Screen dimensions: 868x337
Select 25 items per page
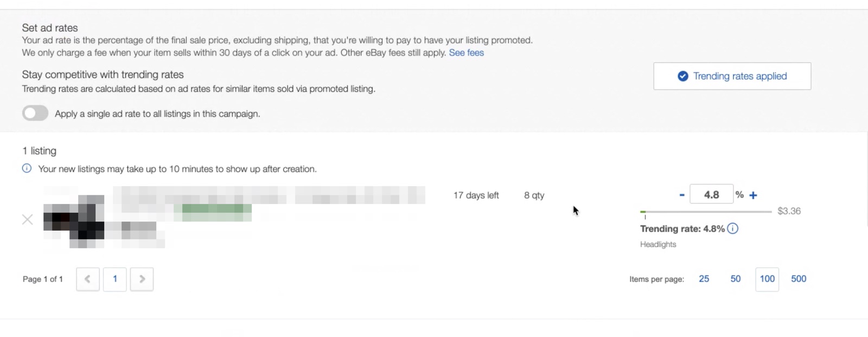click(704, 279)
